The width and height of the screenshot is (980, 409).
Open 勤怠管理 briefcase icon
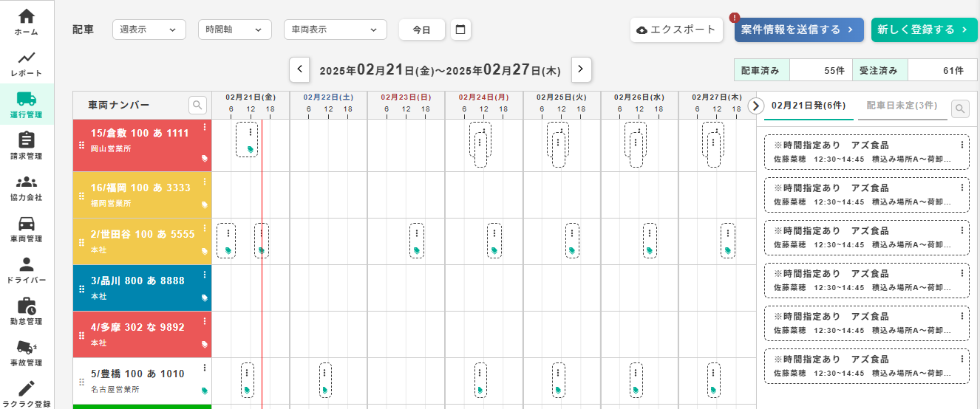coord(27,306)
